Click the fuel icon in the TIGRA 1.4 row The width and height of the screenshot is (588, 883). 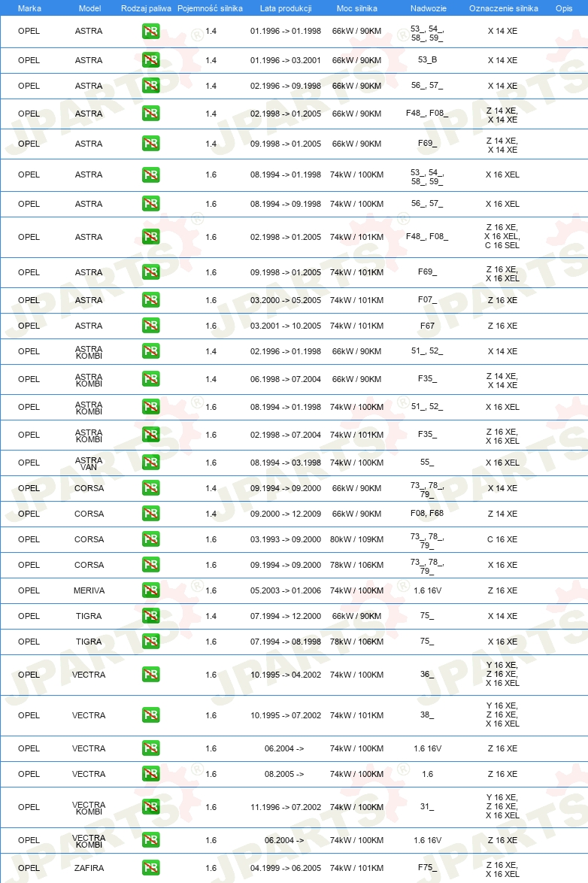[x=150, y=615]
